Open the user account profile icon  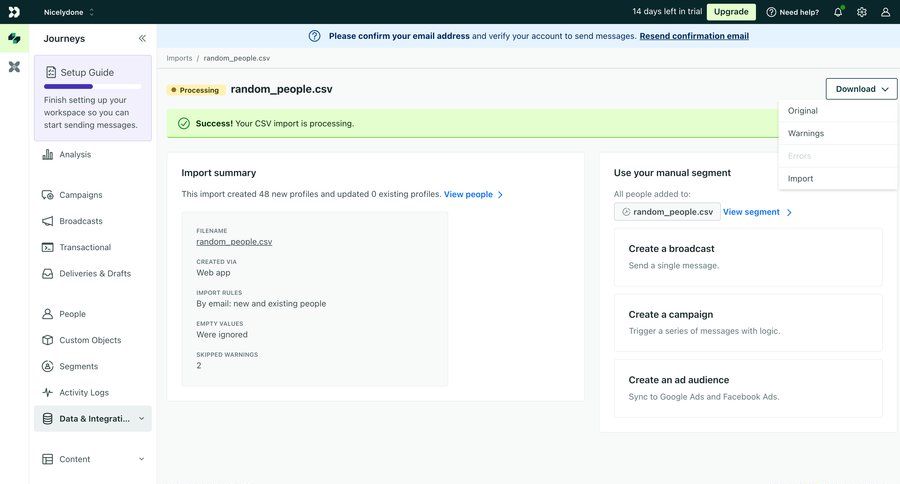click(886, 11)
